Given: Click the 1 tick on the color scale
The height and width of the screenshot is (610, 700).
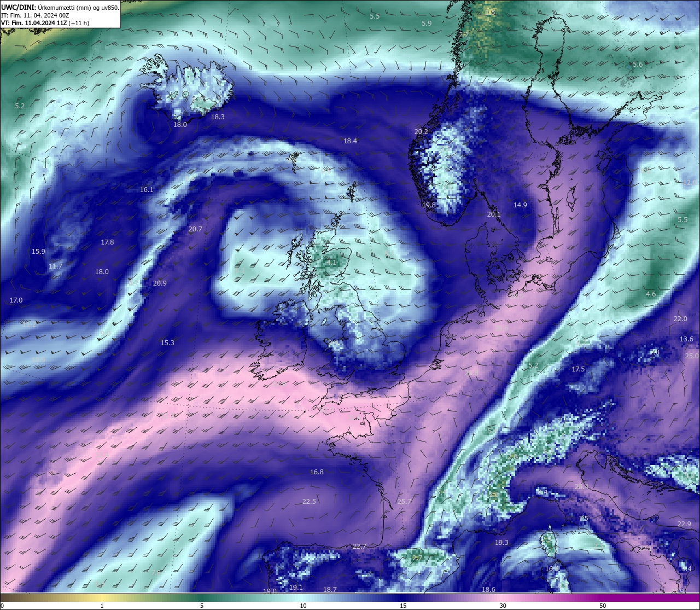Looking at the screenshot, I should tap(102, 606).
